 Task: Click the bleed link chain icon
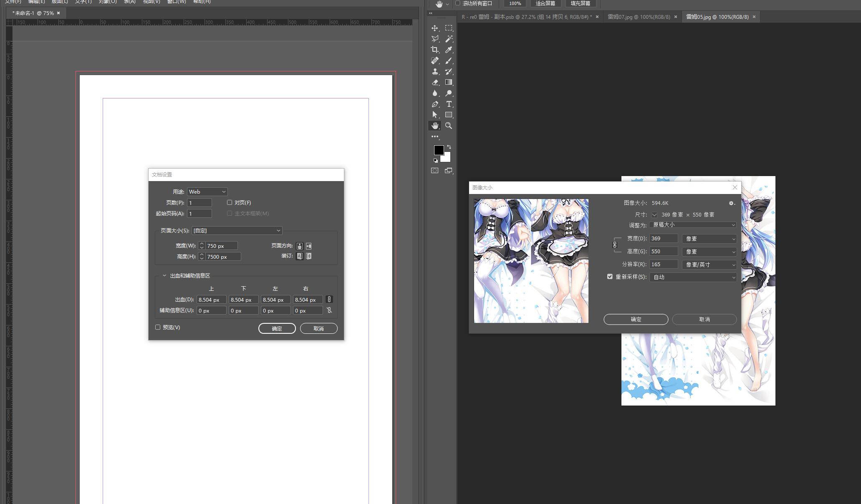(329, 300)
